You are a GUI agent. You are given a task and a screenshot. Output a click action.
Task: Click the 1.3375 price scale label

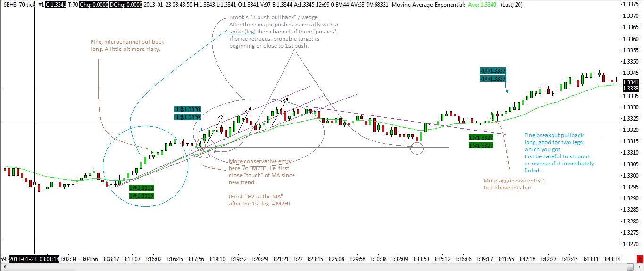pos(631,4)
